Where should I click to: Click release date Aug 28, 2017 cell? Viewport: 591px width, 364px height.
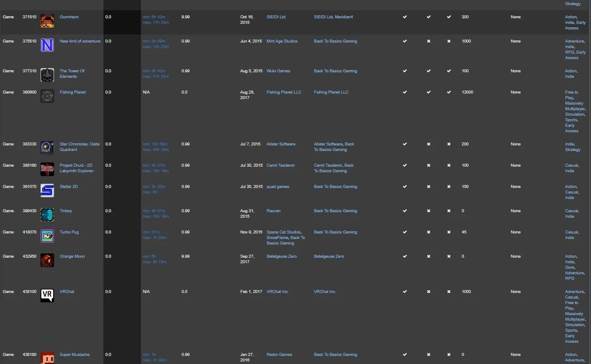coord(247,95)
